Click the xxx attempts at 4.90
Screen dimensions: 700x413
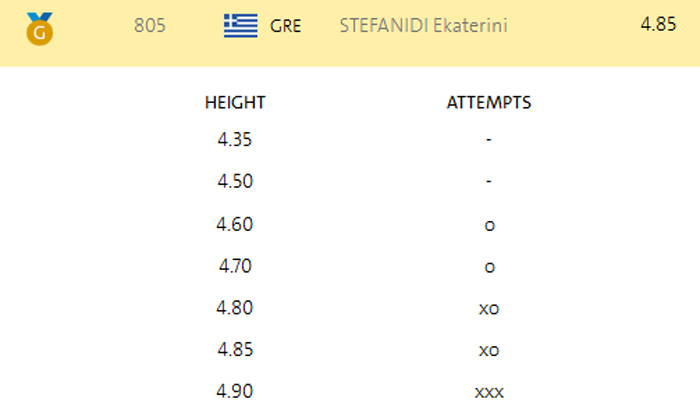click(489, 393)
